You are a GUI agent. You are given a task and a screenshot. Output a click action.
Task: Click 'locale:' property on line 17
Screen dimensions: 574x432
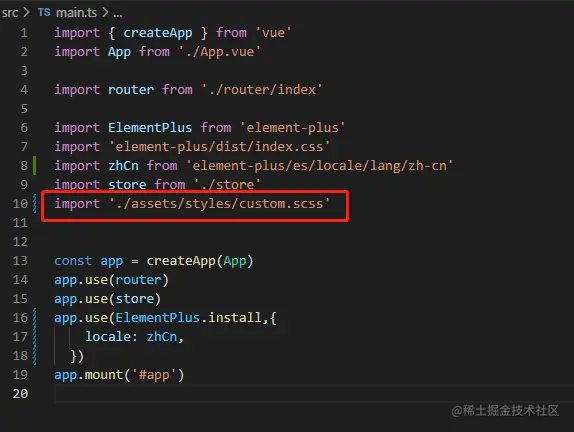111,337
